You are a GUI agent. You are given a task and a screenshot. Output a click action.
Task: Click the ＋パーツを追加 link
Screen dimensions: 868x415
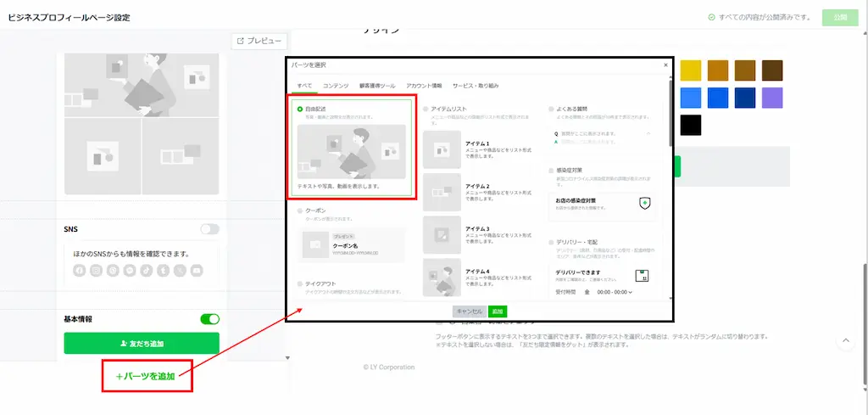[146, 376]
